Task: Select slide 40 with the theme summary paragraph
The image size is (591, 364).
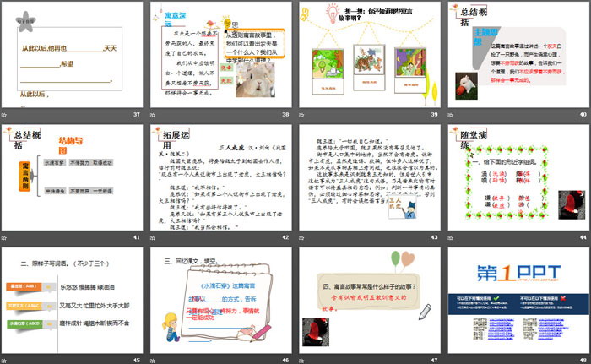Action: pos(518,55)
